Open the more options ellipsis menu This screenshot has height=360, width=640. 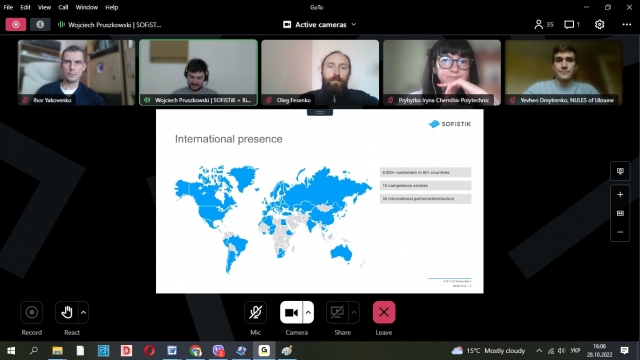[627, 24]
